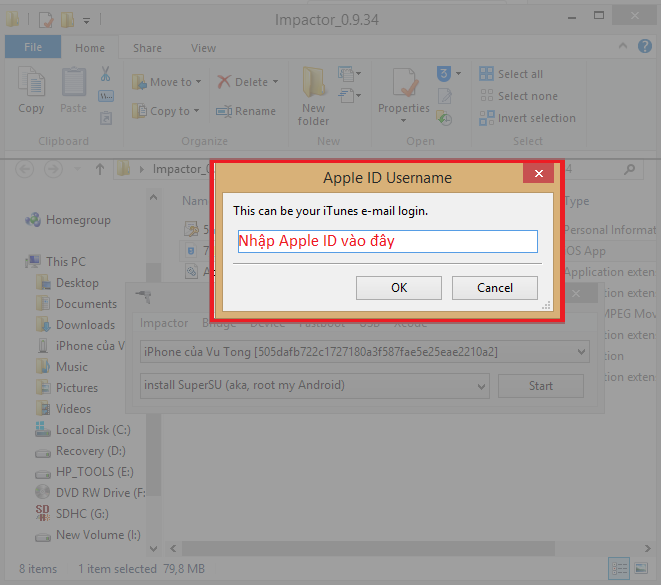The height and width of the screenshot is (585, 661).
Task: Switch to the View ribbon tab
Action: coord(203,48)
